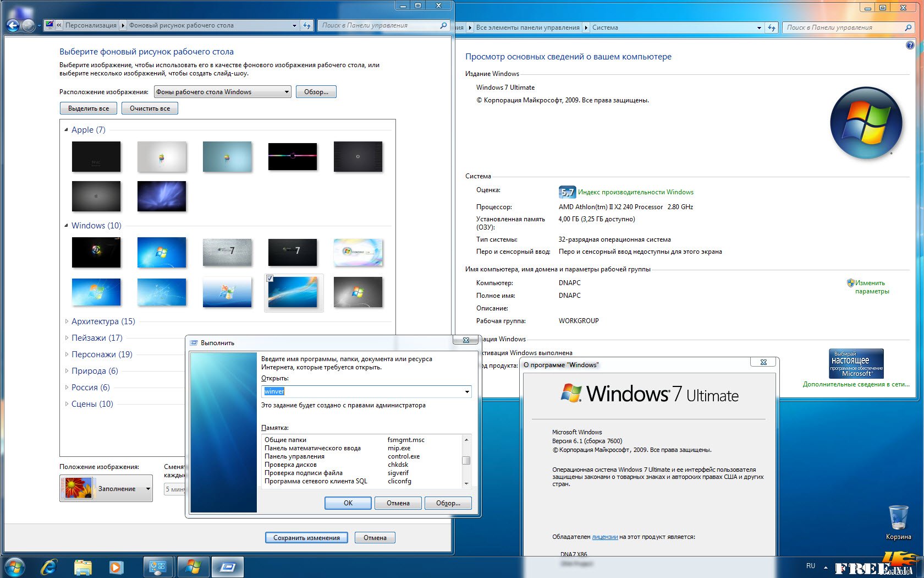Click the Start orb on the taskbar

[x=15, y=567]
